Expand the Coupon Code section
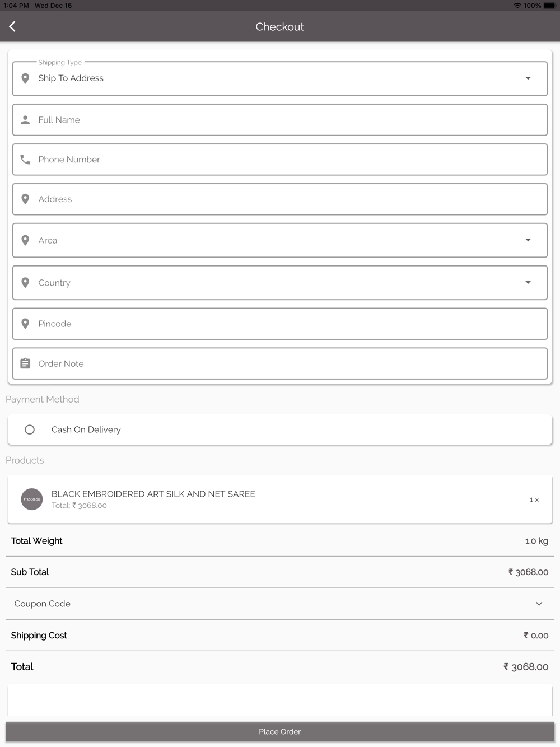The width and height of the screenshot is (560, 747). (539, 604)
